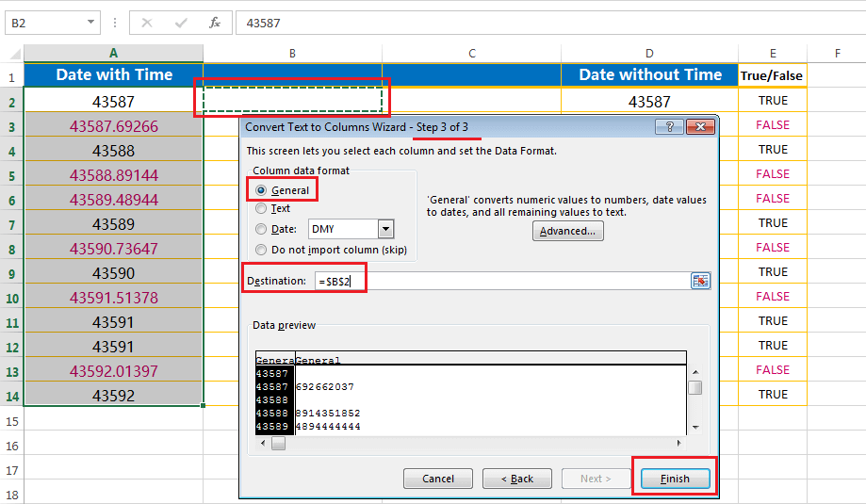The image size is (866, 504).
Task: Select column A header
Action: click(113, 54)
